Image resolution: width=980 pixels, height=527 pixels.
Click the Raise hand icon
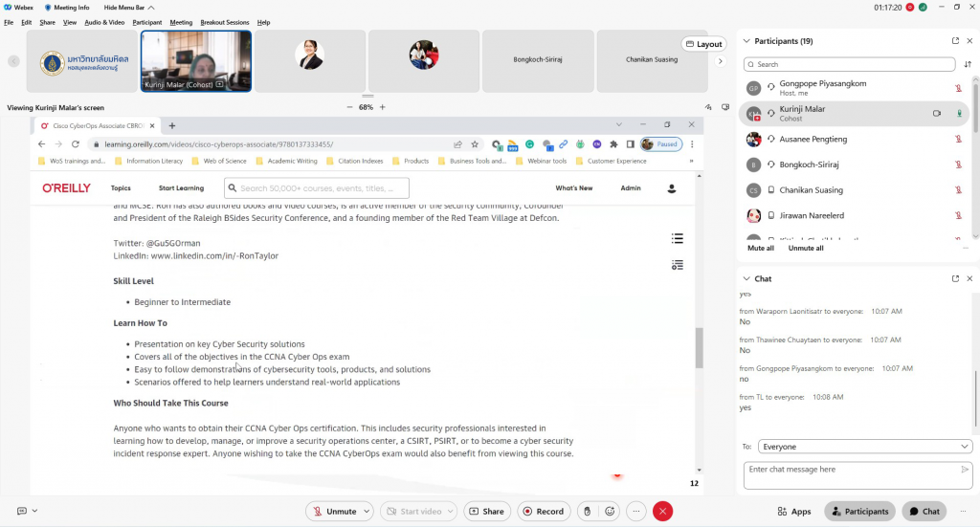pos(588,512)
